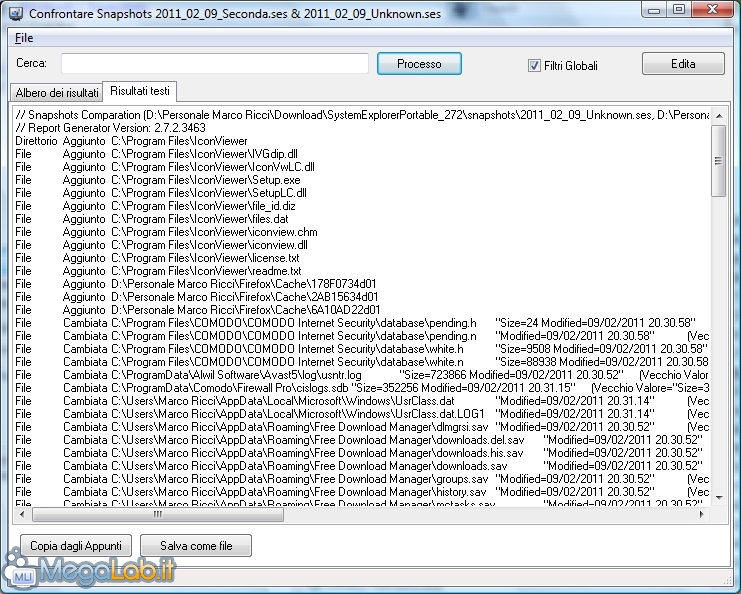741x594 pixels.
Task: Click the Edita button
Action: [x=683, y=64]
